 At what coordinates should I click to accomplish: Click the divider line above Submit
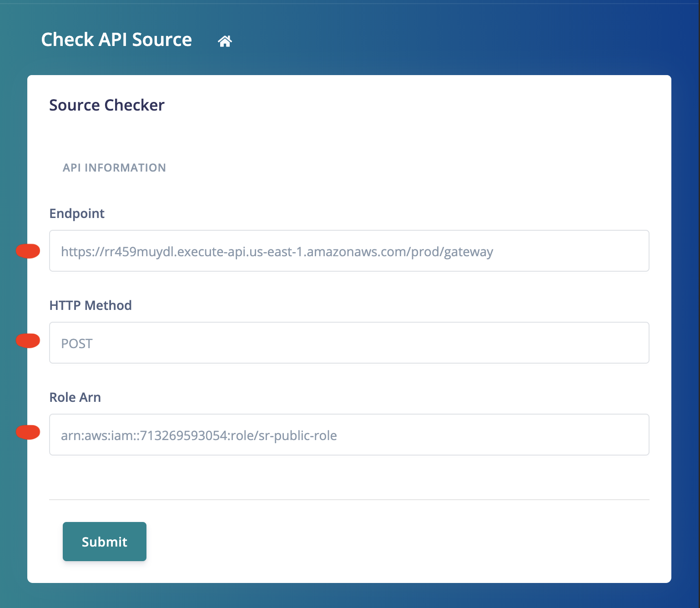[348, 500]
